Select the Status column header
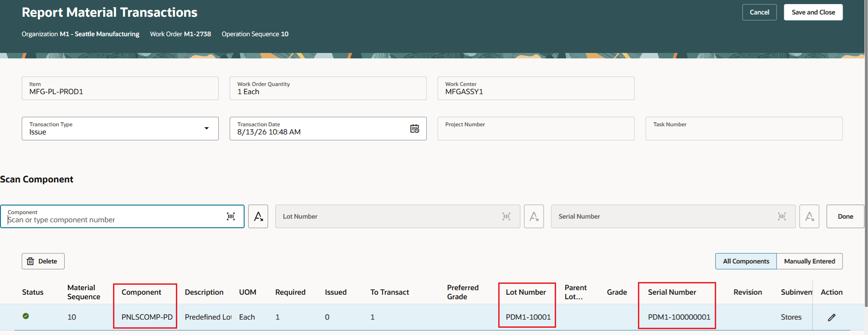Viewport: 868px width, 335px height. 33,292
